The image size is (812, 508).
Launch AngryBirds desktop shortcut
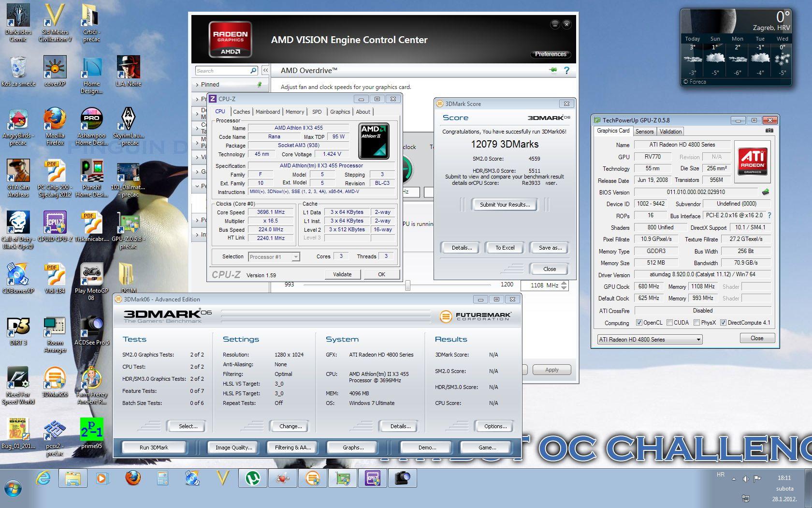point(18,126)
